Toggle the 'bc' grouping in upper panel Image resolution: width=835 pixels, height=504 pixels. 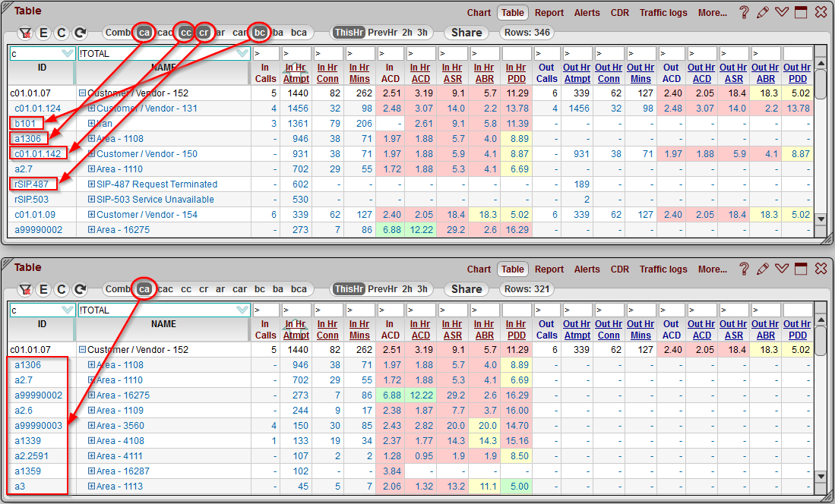point(260,33)
